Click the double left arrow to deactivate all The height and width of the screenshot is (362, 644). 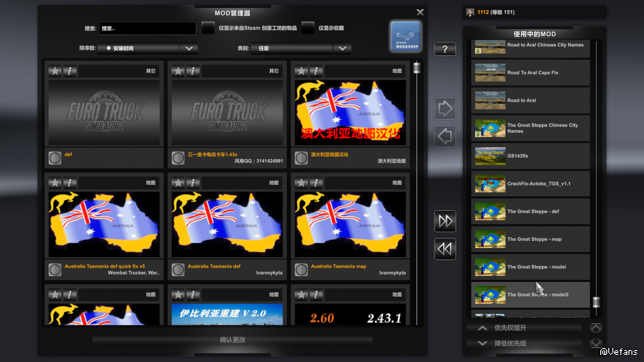445,249
